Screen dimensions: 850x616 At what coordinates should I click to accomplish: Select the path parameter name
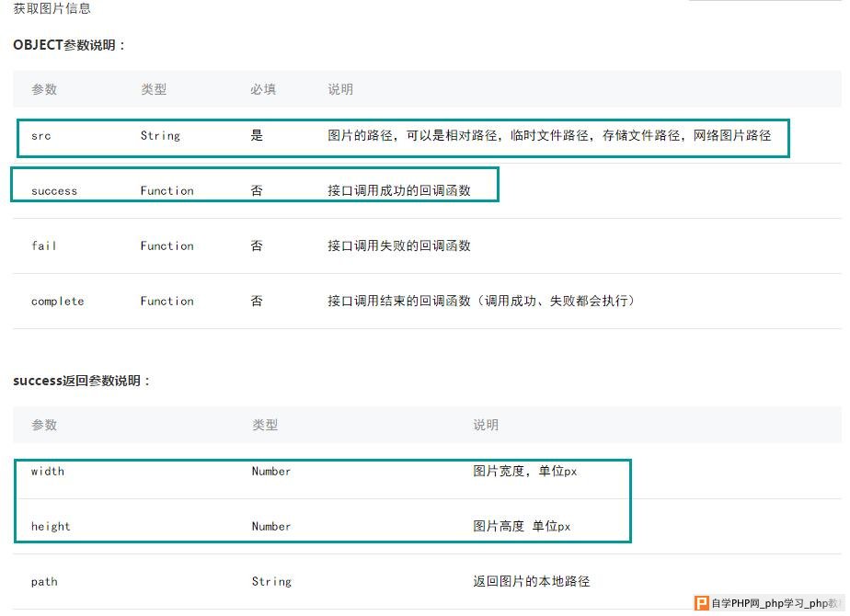click(x=44, y=582)
